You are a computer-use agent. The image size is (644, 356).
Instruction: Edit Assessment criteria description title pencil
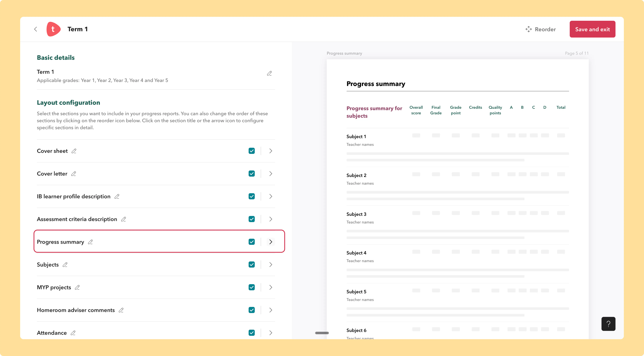tap(123, 219)
